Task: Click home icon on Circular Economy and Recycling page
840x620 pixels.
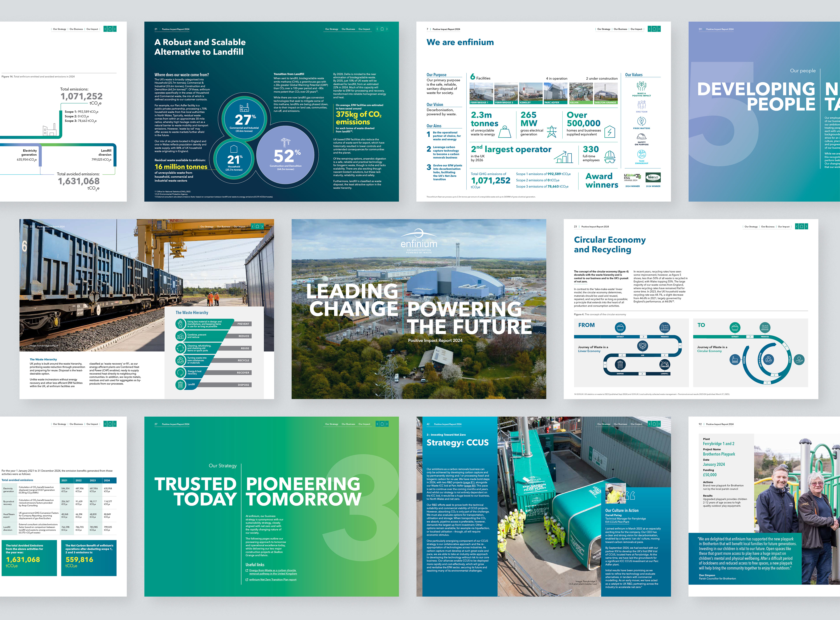Action: tap(801, 226)
